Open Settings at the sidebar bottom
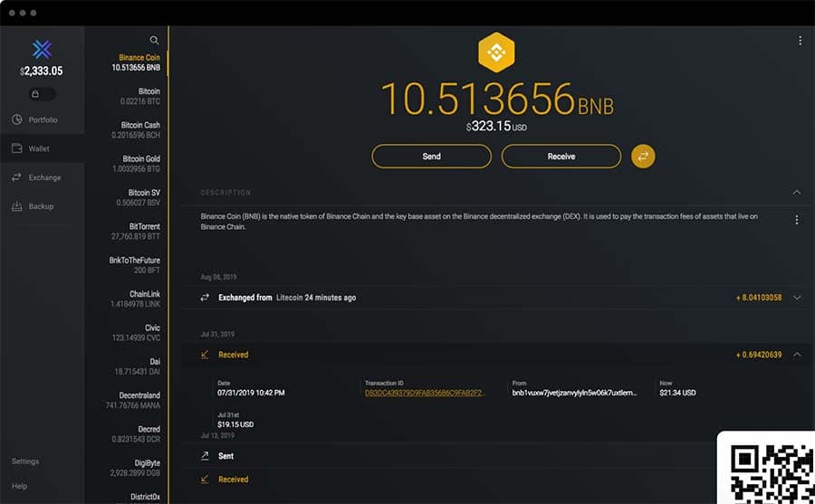The image size is (815, 504). click(x=25, y=461)
